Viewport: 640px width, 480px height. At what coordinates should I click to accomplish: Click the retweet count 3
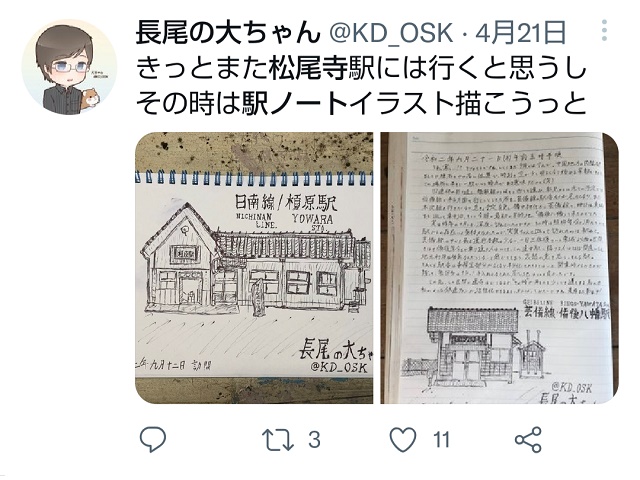click(x=314, y=440)
